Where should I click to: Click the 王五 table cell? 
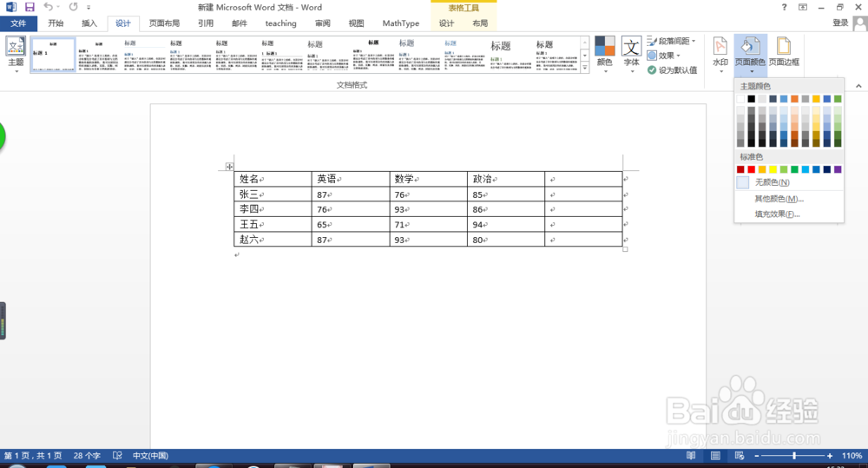273,224
